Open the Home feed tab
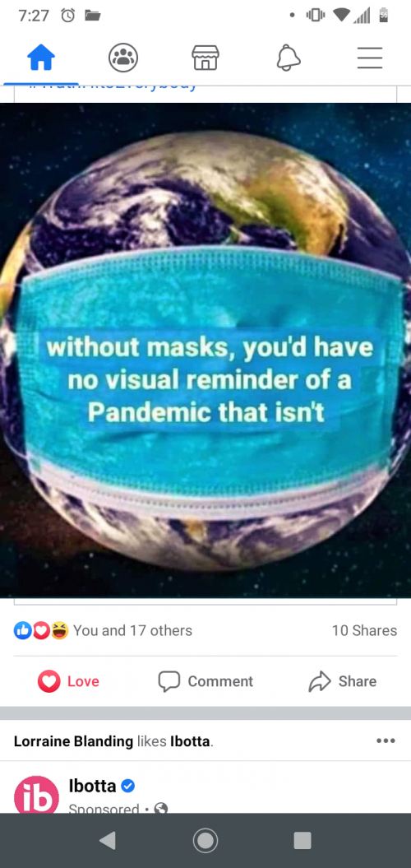The height and width of the screenshot is (868, 411). (41, 58)
